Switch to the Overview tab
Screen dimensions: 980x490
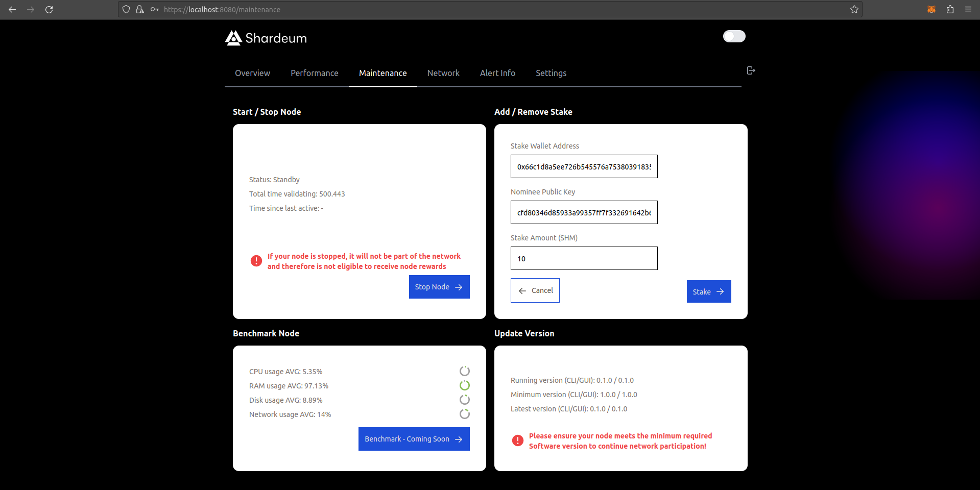tap(252, 73)
